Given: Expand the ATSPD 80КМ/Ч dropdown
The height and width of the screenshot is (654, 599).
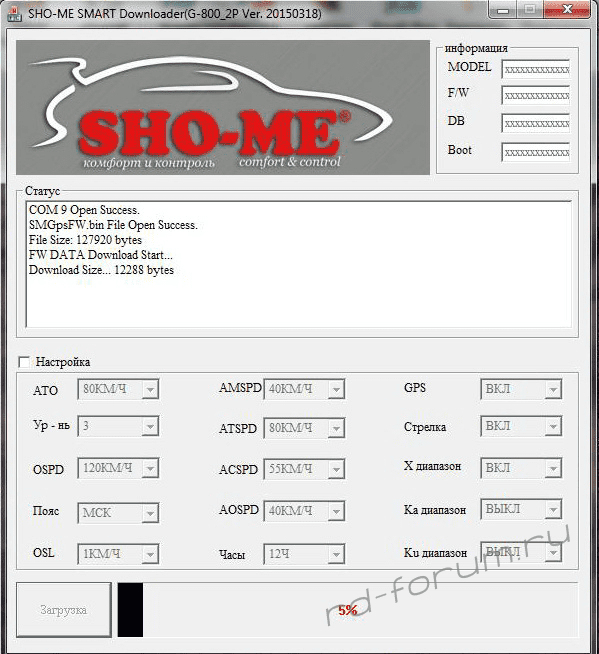Looking at the screenshot, I should 304,428.
